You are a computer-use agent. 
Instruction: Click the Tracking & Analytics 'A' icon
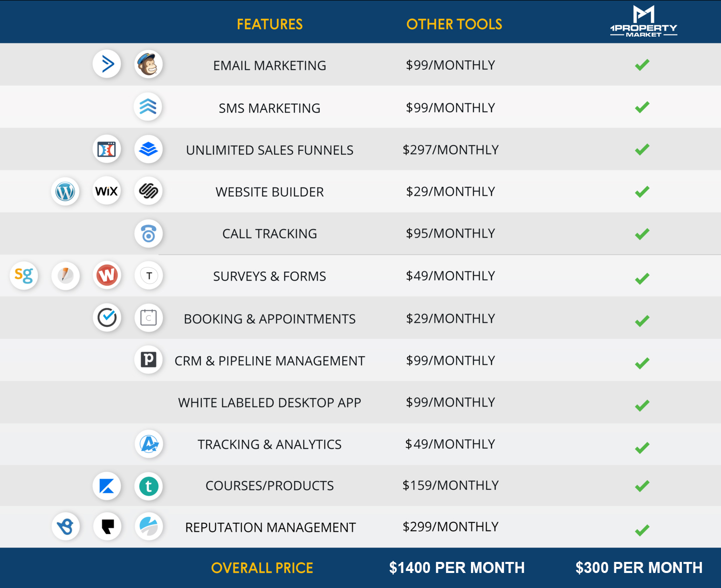148,444
